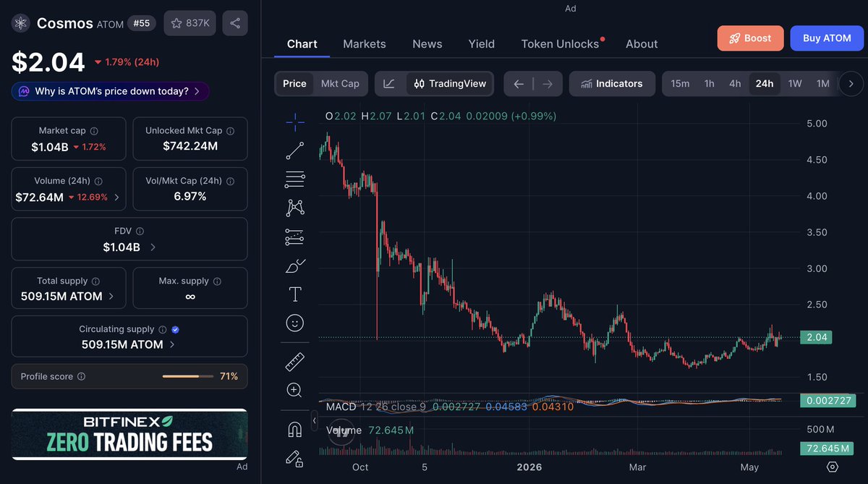Open chart settings gear at bottom right

click(x=833, y=467)
